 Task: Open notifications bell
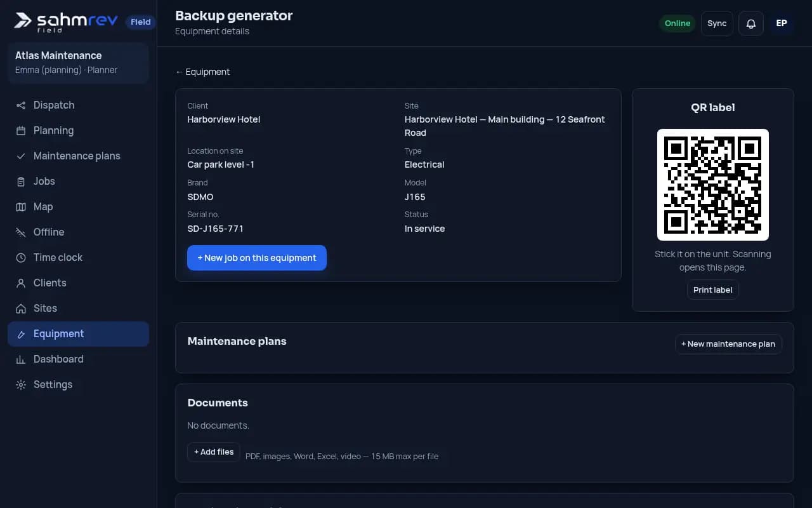click(x=751, y=23)
